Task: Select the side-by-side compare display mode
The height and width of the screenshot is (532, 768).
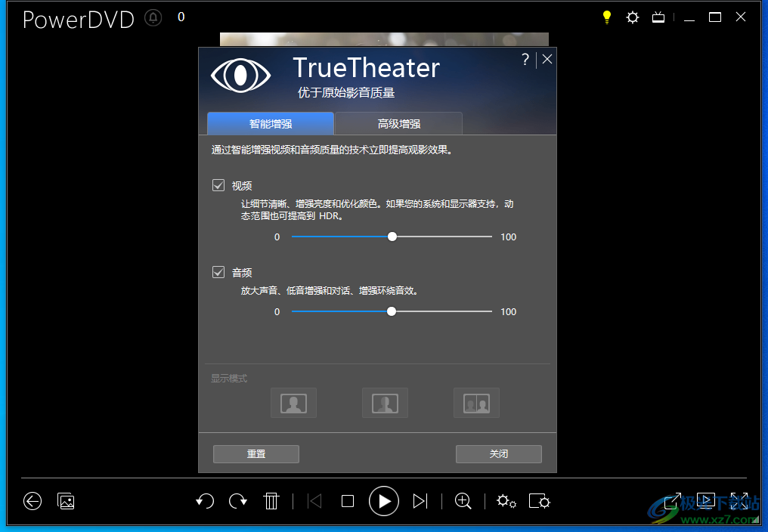Action: 476,404
